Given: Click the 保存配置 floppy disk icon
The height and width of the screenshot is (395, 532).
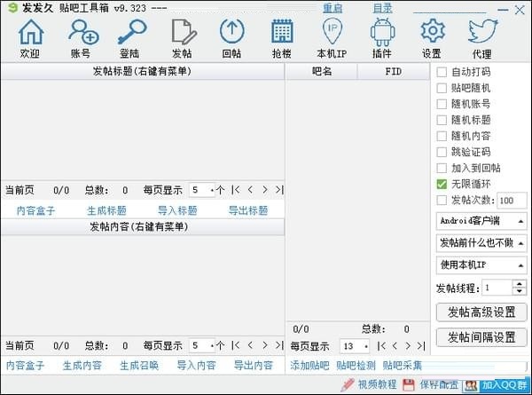Looking at the screenshot, I should click(x=409, y=385).
